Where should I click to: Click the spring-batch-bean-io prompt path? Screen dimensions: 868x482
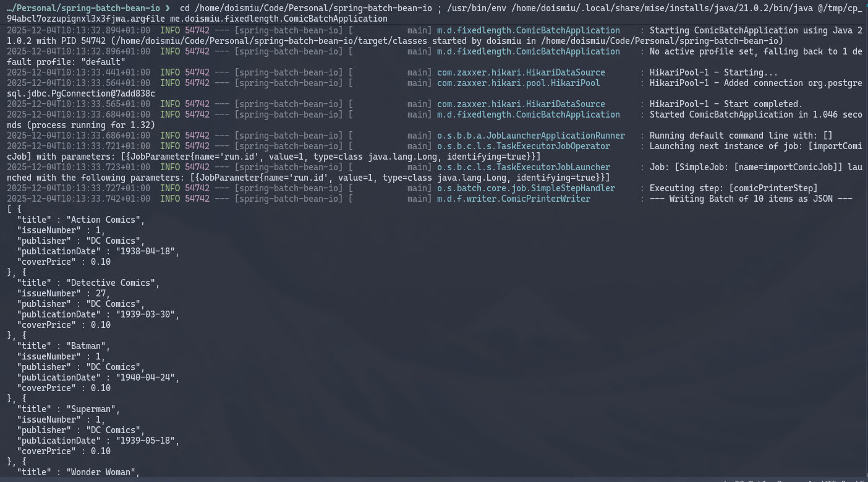[80, 9]
